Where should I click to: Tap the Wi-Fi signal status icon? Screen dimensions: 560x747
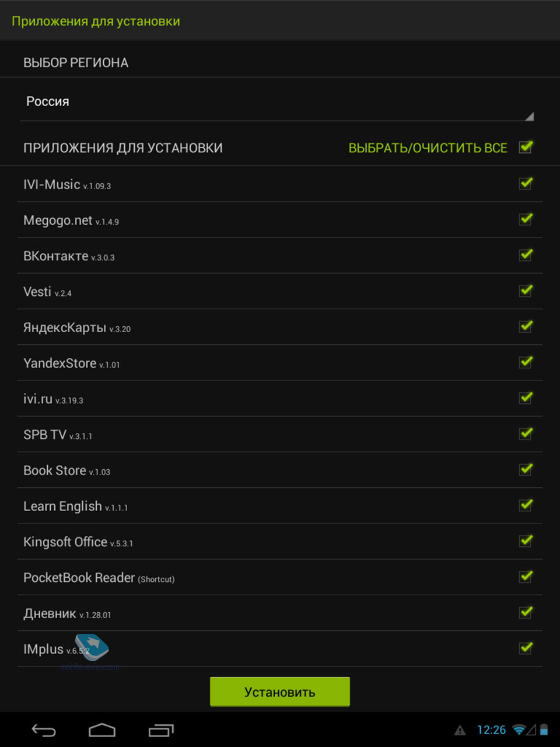[x=518, y=729]
